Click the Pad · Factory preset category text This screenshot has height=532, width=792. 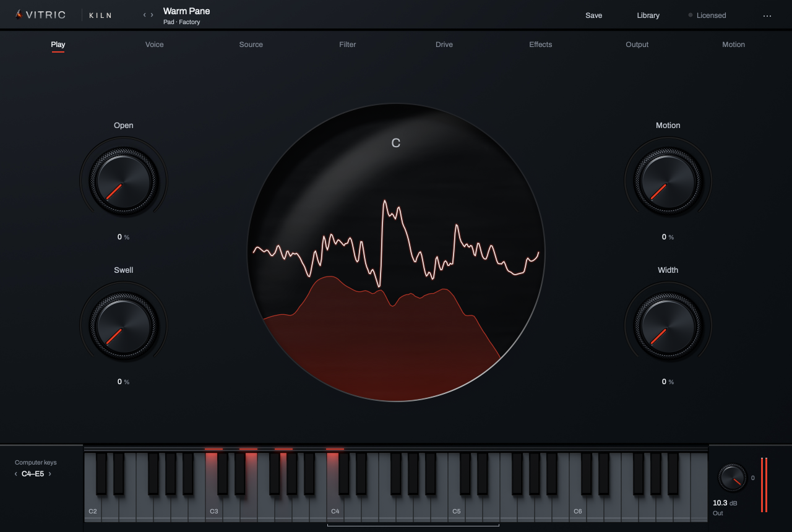(x=182, y=22)
